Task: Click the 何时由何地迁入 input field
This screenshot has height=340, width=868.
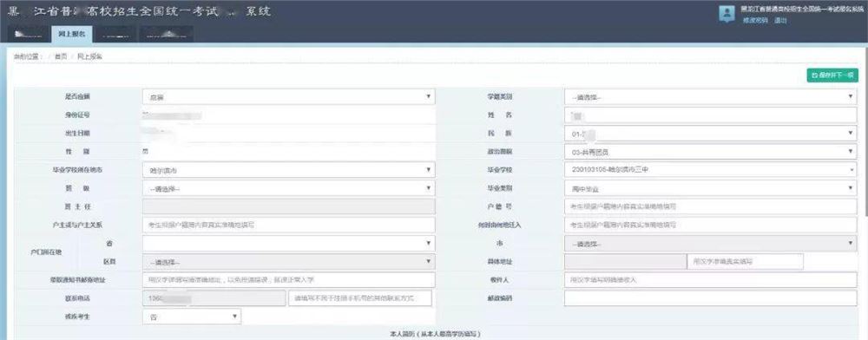Action: click(x=710, y=225)
